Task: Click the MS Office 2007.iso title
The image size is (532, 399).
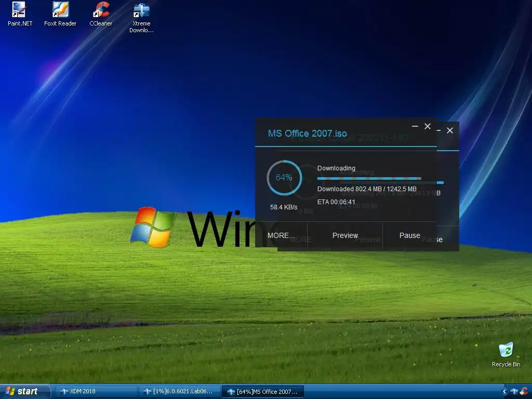Action: coord(308,134)
